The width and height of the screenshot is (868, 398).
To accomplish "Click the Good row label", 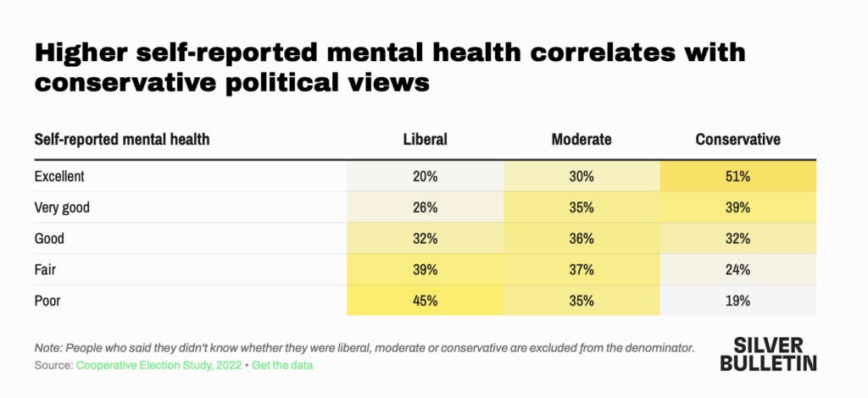I will (49, 239).
